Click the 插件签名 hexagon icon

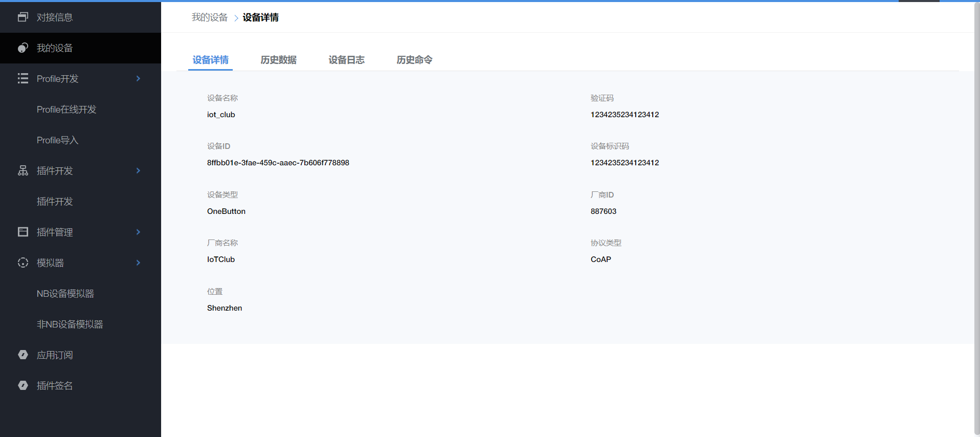(23, 385)
